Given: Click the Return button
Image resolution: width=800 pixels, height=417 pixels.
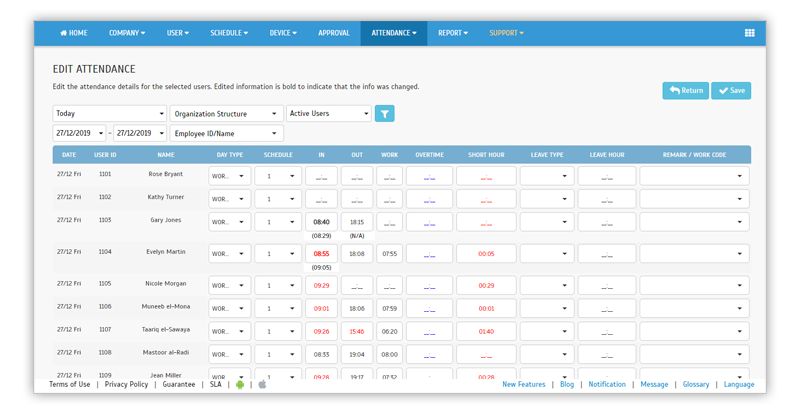Looking at the screenshot, I should tap(686, 90).
